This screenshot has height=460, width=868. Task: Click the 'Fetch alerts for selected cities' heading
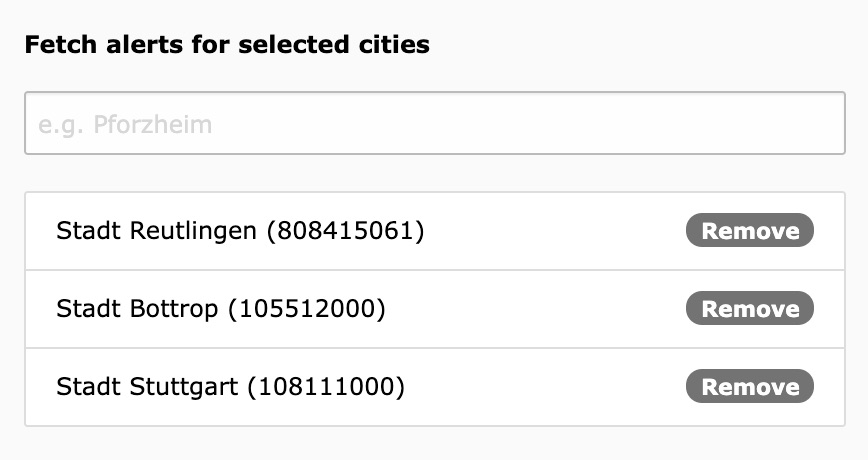tap(227, 45)
